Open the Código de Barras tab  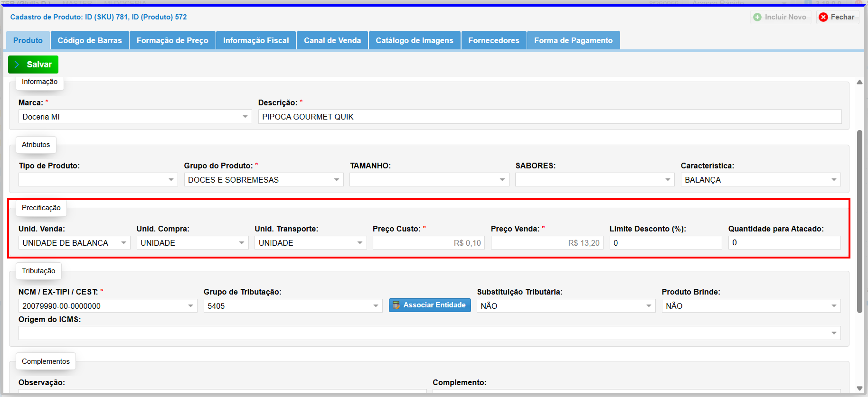pos(90,41)
